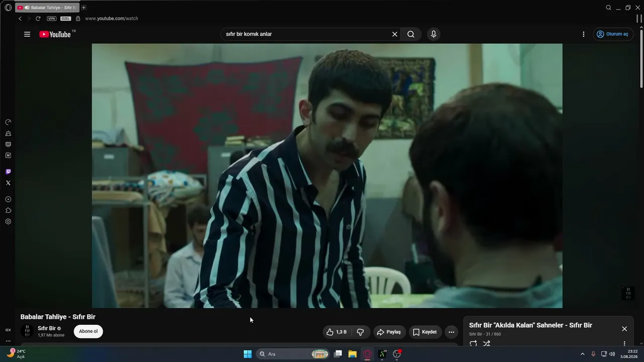The height and width of the screenshot is (362, 644).
Task: Go back to the previous page
Action: tap(20, 19)
